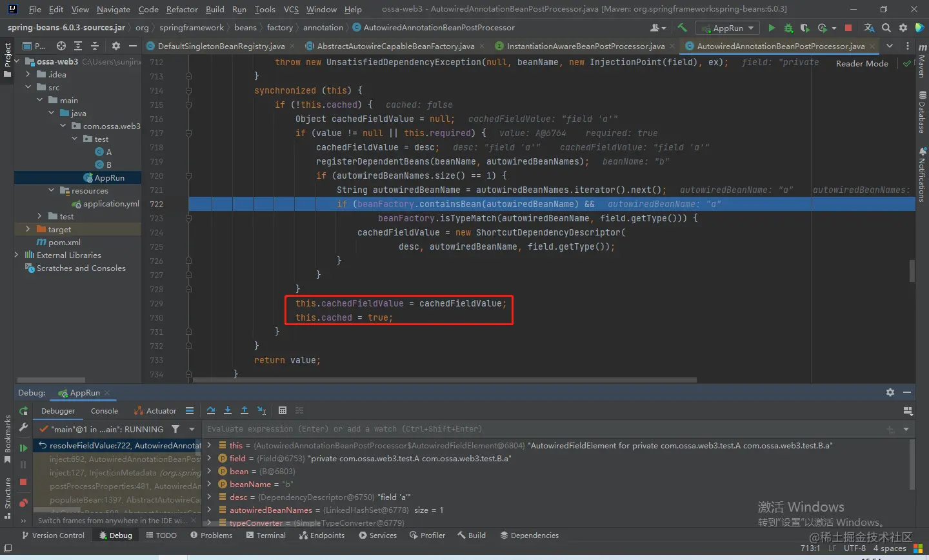Open the Actuator tab in debugger

point(155,411)
